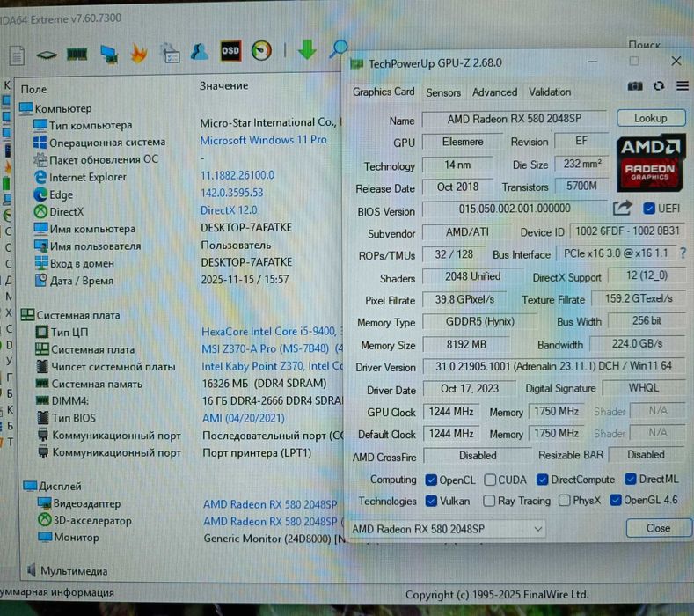
Task: Click the Driver Version field
Action: (553, 366)
